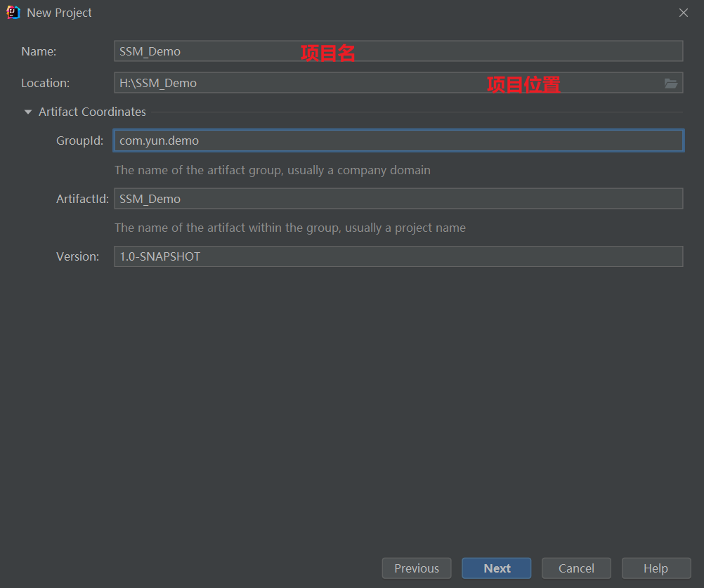Click the 'Location:' label
704x588 pixels.
tap(46, 83)
